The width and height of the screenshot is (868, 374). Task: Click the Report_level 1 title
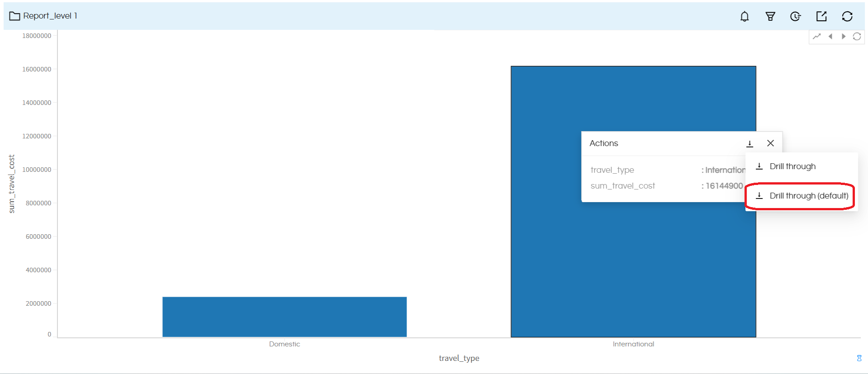50,16
